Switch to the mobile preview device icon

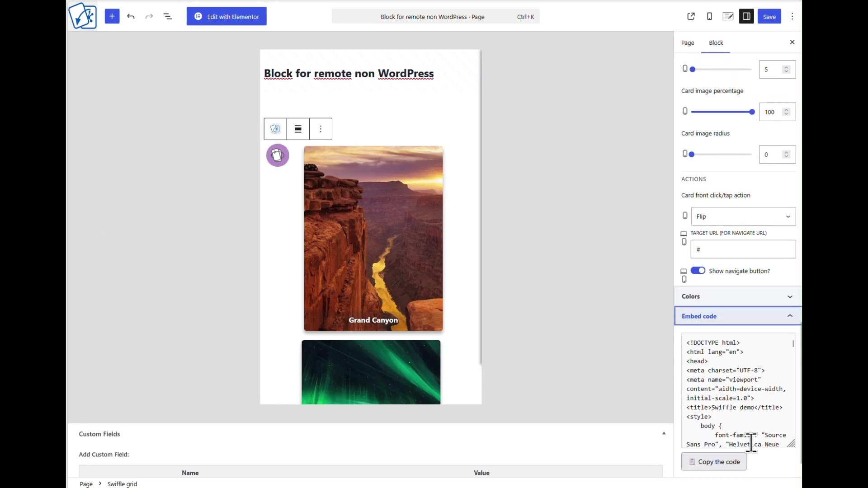709,16
